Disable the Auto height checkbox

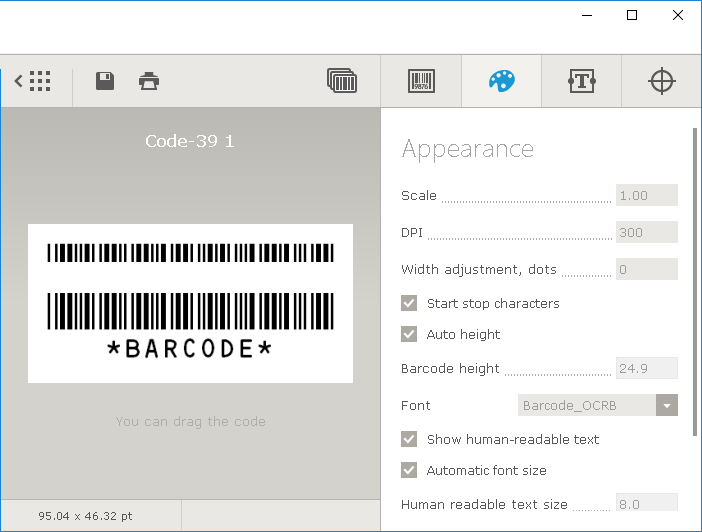point(409,334)
